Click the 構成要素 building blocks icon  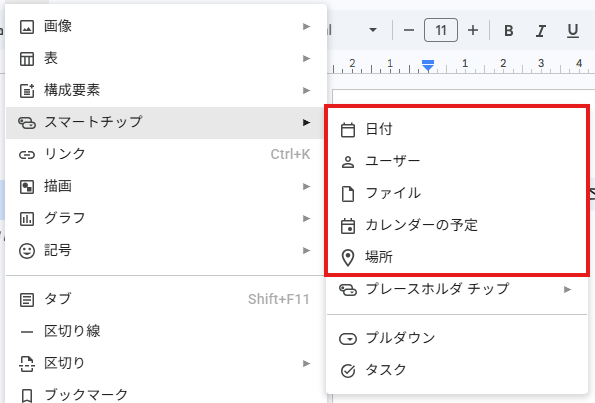click(x=27, y=91)
